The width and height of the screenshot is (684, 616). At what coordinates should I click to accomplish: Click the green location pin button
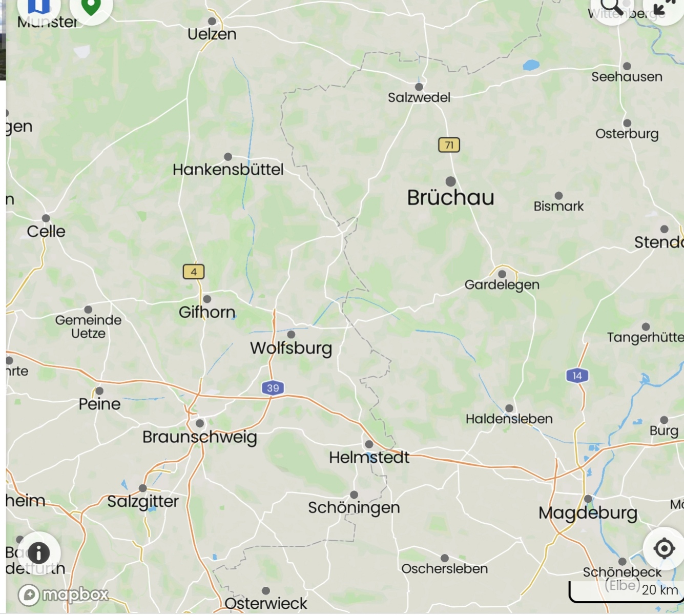[91, 6]
